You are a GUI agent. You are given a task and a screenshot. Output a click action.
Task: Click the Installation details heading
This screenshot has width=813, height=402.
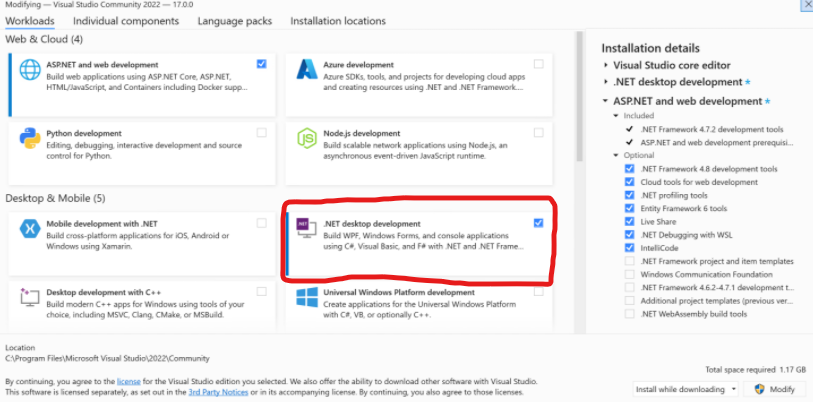[651, 48]
